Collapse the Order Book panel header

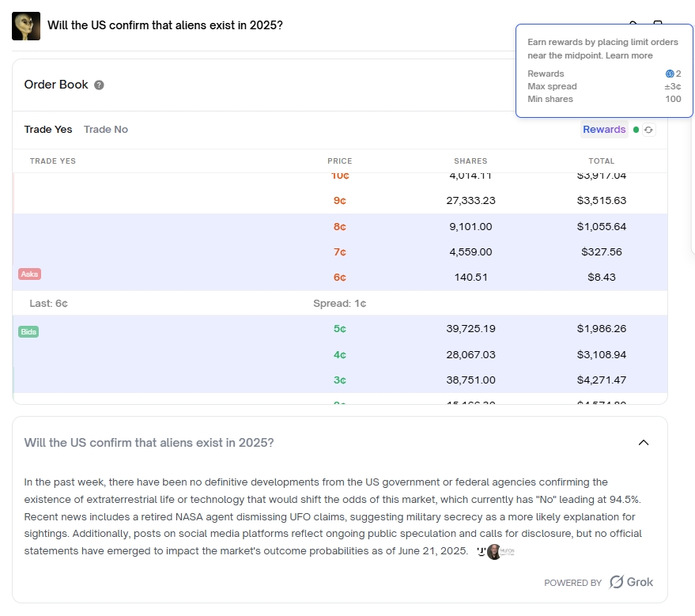[237, 85]
